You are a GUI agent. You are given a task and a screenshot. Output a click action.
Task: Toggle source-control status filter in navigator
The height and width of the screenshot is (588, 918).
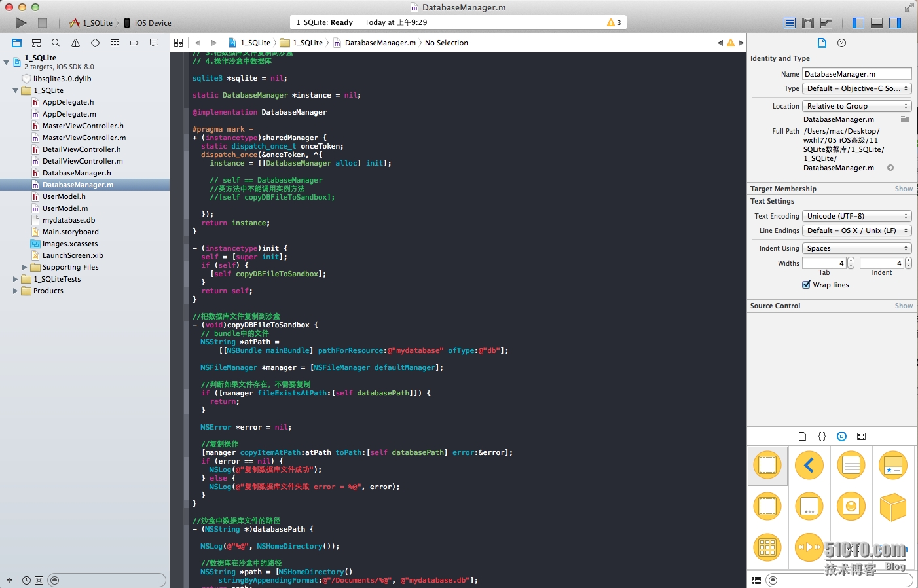39,580
